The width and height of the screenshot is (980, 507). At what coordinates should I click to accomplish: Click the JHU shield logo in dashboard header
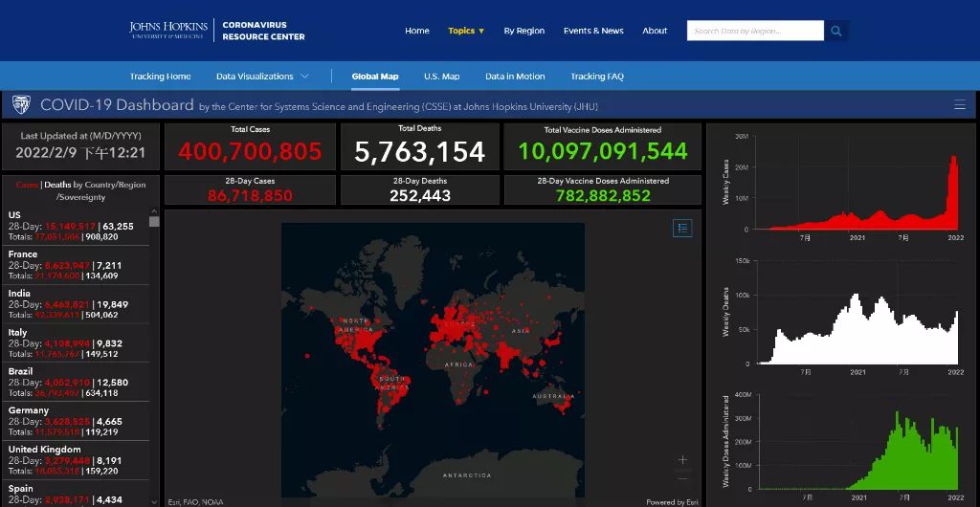click(21, 105)
